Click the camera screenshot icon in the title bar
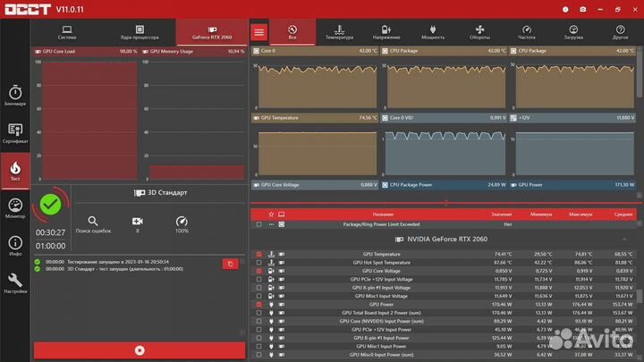The height and width of the screenshot is (362, 644). (x=582, y=9)
